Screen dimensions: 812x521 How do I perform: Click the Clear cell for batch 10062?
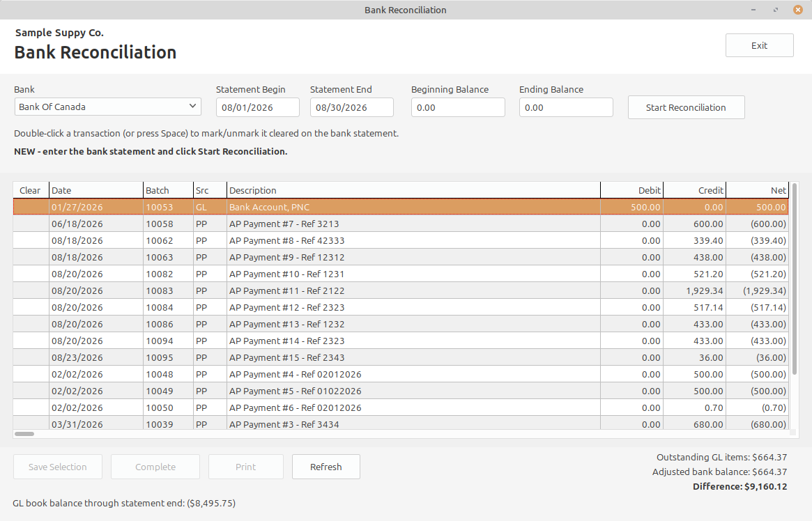(31, 240)
